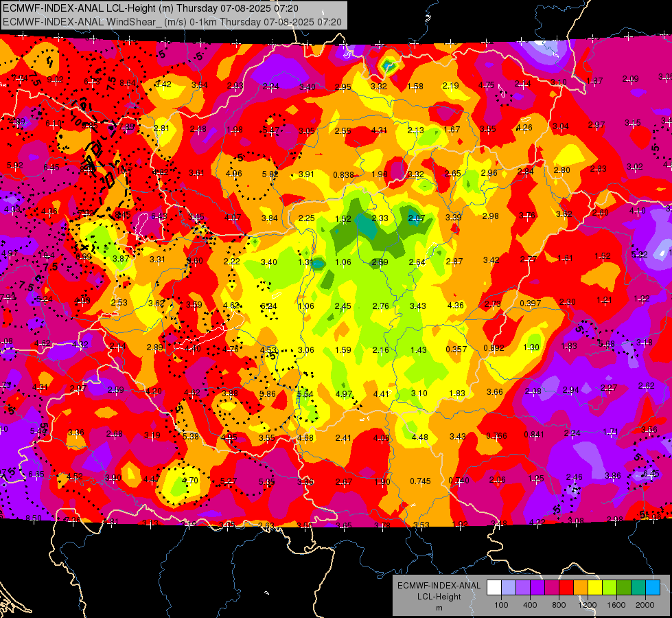Click the wind shear value 1.59
Screen dimensions: 672x618
click(x=343, y=350)
